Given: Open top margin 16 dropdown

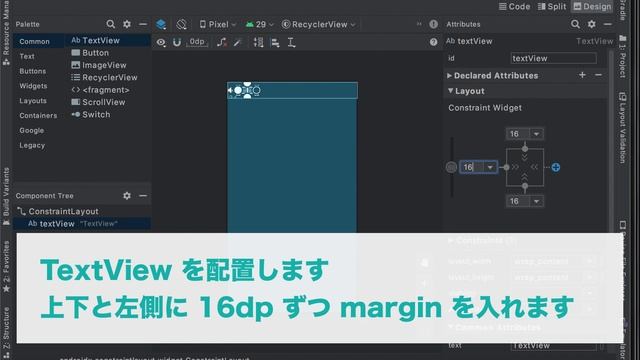Looking at the screenshot, I should 536,134.
